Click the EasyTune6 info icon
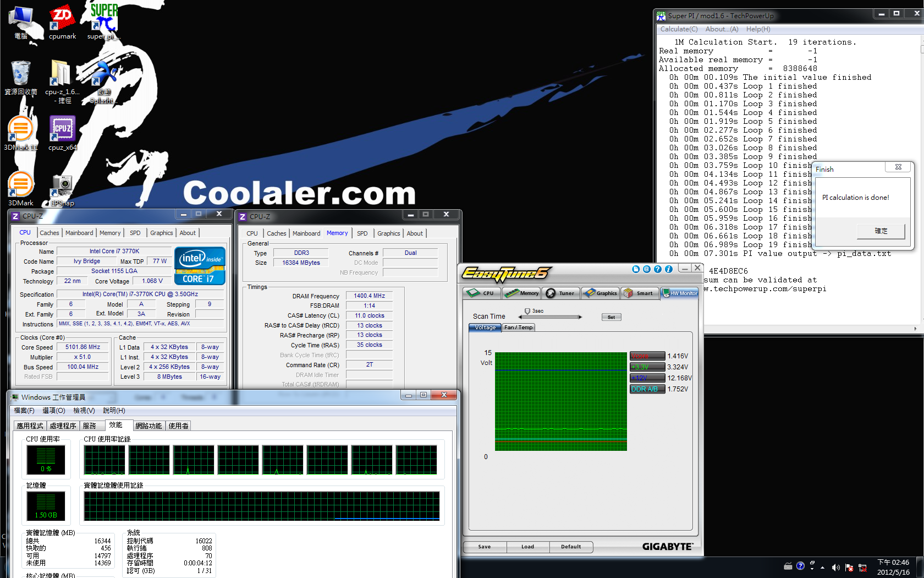 [669, 269]
